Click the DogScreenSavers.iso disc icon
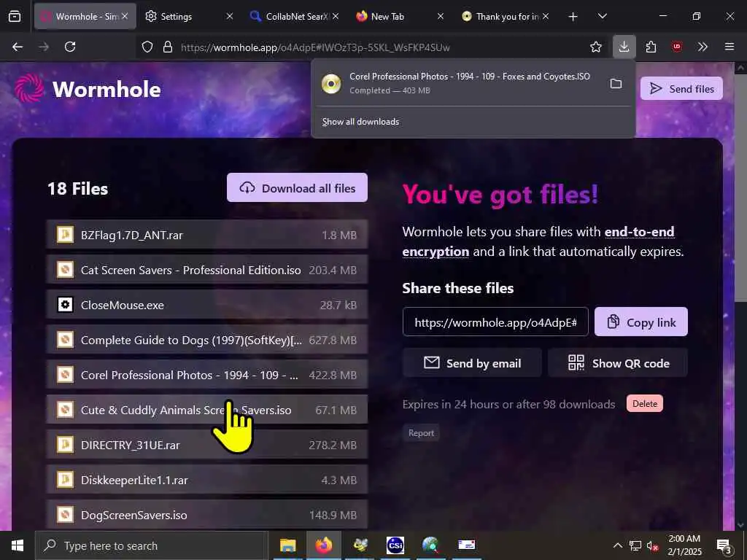The width and height of the screenshot is (747, 560). coord(65,515)
